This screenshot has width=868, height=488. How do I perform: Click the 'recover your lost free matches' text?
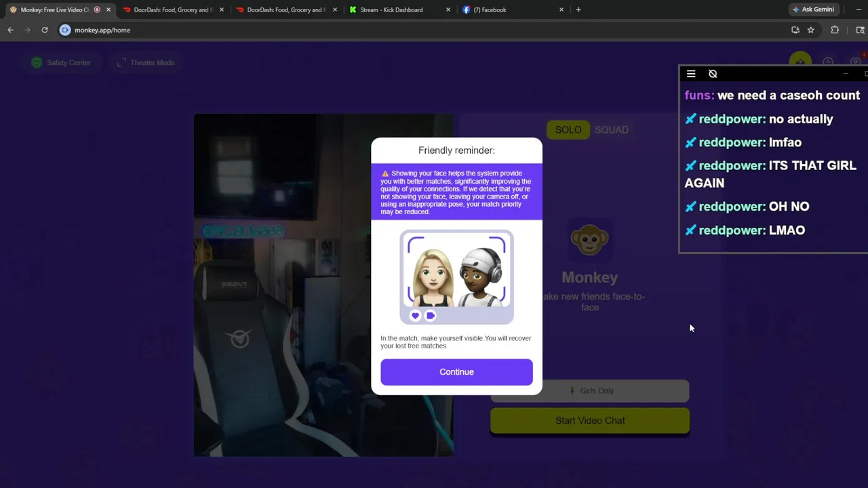pos(456,342)
